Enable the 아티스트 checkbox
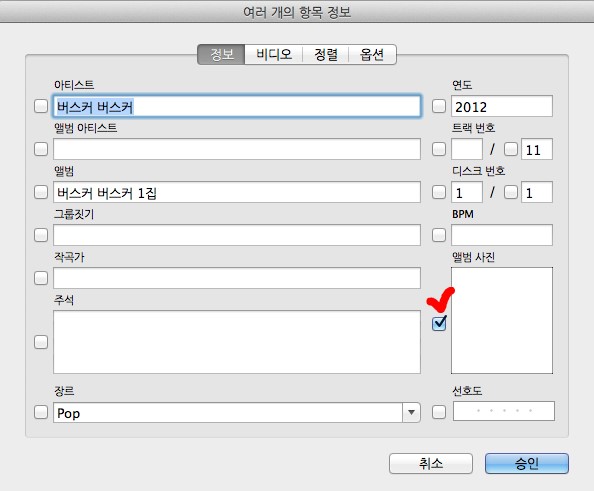 [41, 106]
